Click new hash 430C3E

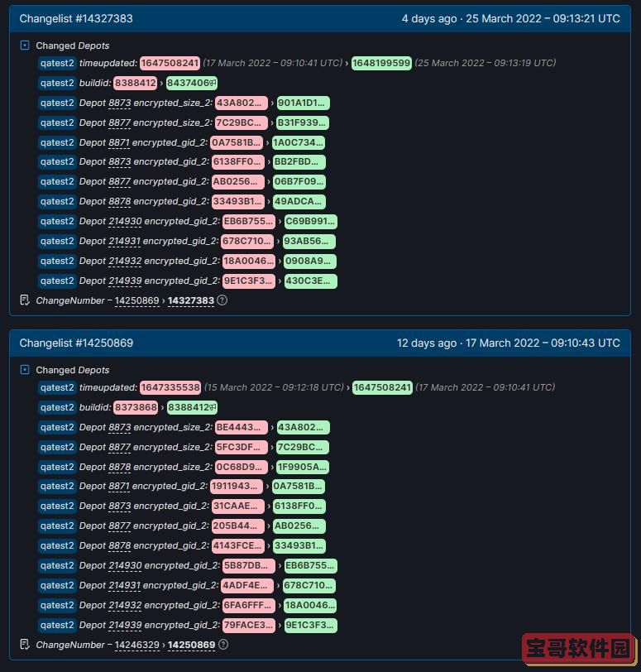tap(310, 281)
